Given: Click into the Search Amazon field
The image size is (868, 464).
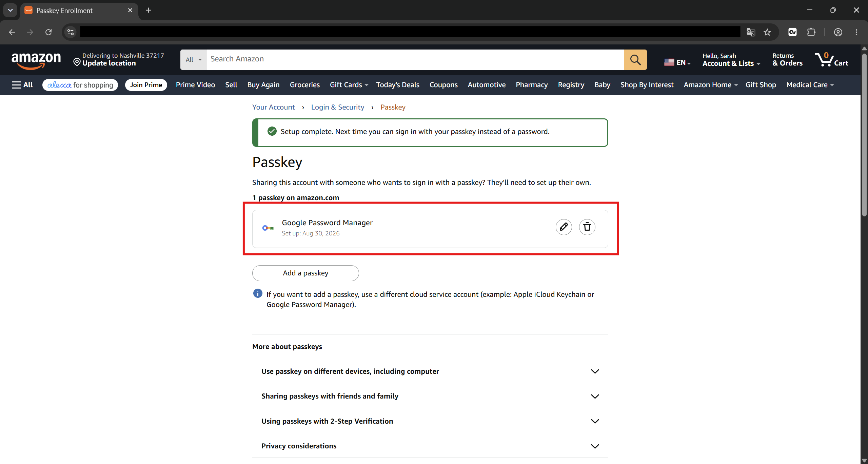Looking at the screenshot, I should 415,60.
